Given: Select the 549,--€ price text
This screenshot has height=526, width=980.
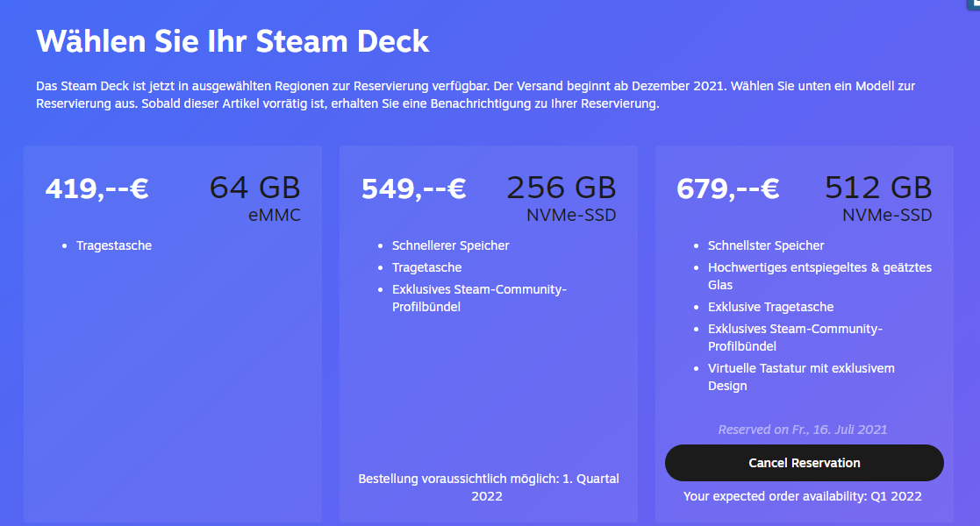Looking at the screenshot, I should point(413,188).
